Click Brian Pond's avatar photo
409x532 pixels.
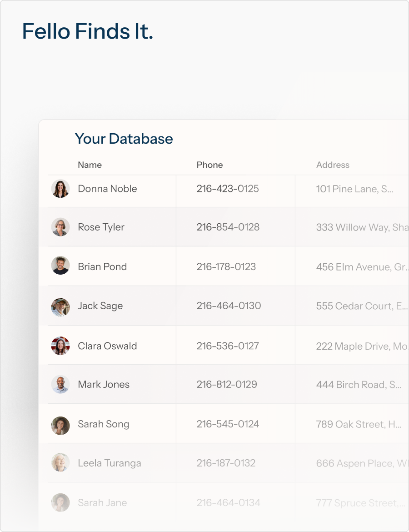pyautogui.click(x=60, y=266)
